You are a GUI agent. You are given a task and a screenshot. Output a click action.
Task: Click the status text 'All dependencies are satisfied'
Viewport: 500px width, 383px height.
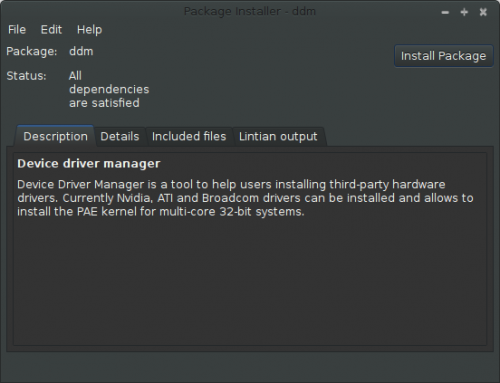pos(109,89)
